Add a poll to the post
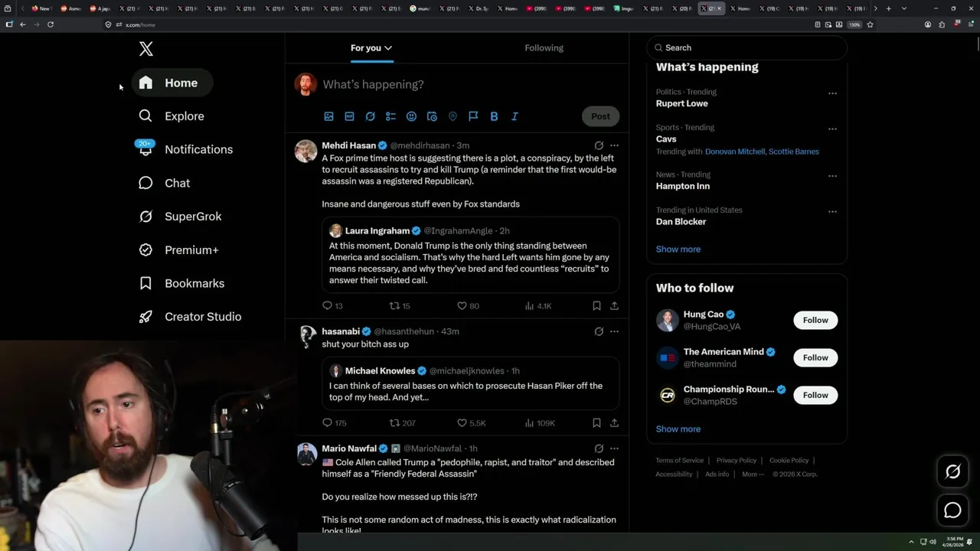 390,116
